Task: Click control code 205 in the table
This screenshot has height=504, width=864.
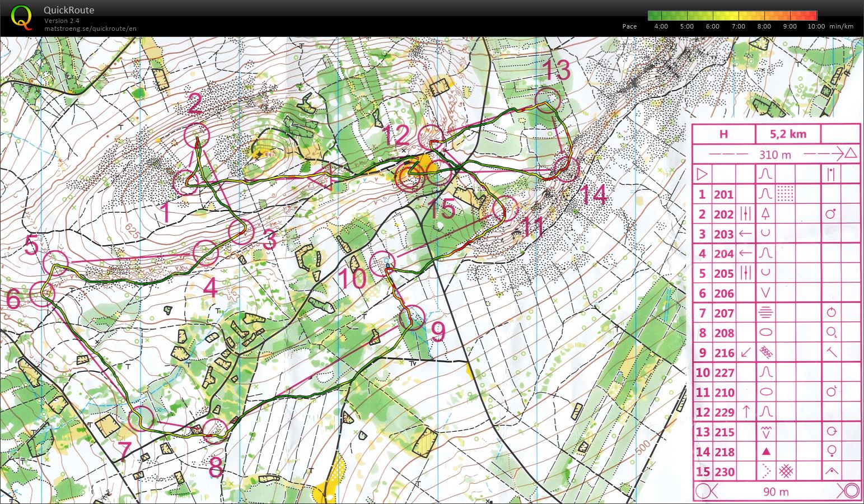Action: (x=723, y=273)
